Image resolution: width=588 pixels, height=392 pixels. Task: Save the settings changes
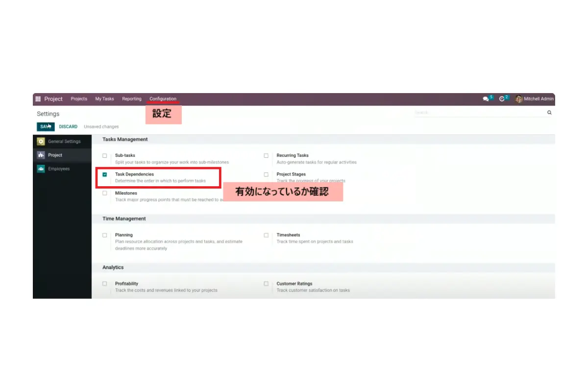coord(46,126)
